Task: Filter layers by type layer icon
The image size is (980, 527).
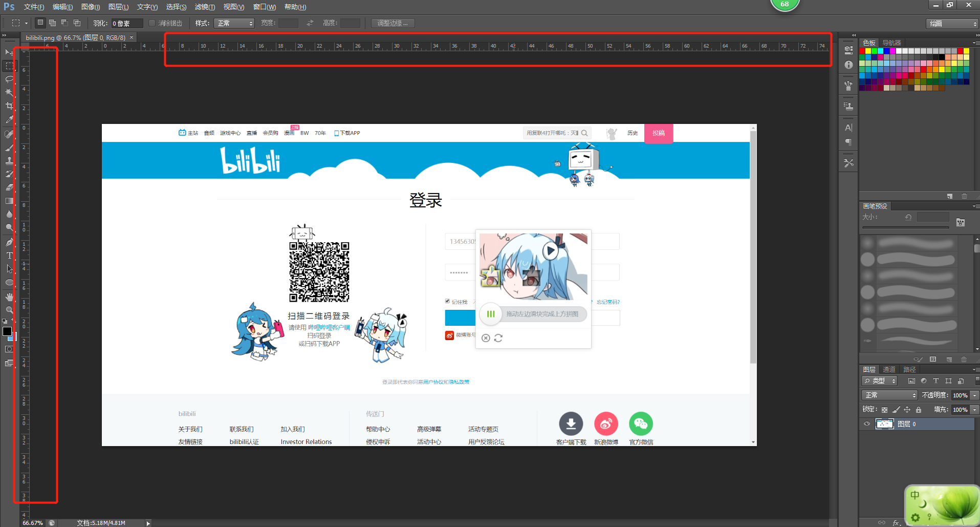Action: click(x=936, y=381)
